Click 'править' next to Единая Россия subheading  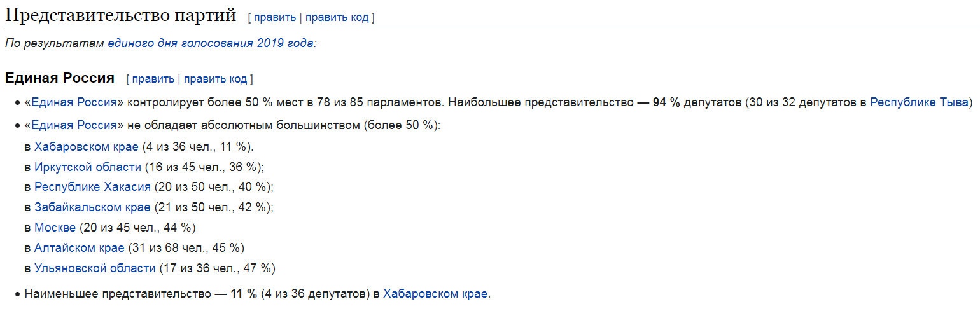(x=153, y=79)
